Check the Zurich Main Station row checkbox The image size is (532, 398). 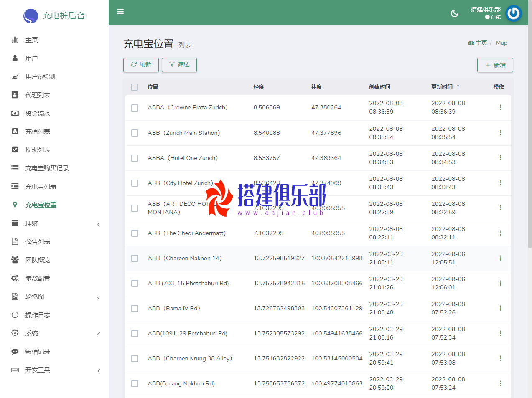(135, 133)
